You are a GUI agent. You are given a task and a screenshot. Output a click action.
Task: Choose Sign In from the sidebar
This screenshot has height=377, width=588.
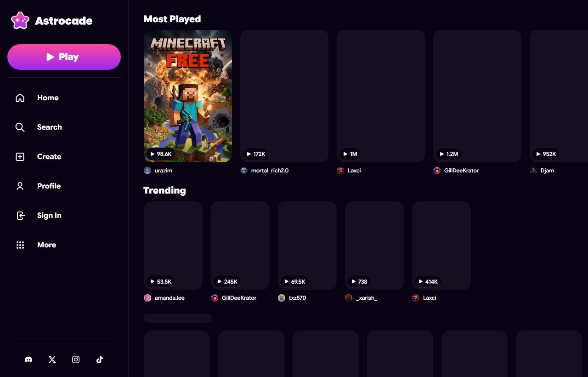pyautogui.click(x=49, y=216)
